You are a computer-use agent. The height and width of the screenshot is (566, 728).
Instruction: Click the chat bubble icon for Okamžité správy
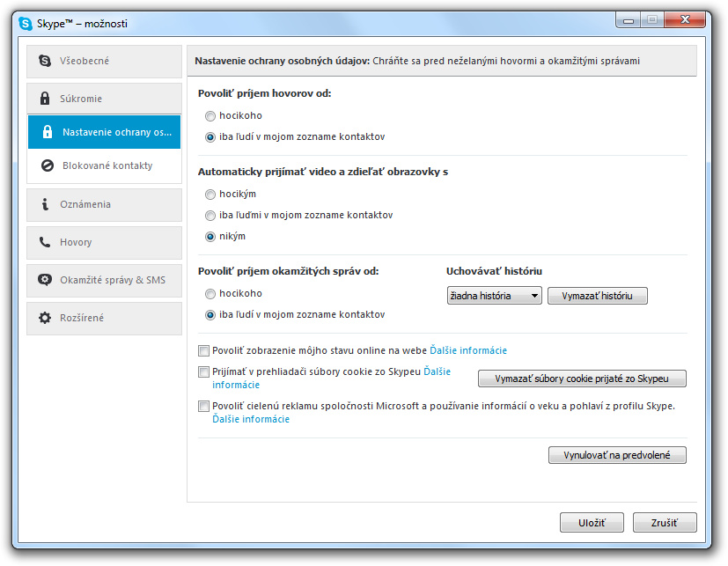point(45,280)
